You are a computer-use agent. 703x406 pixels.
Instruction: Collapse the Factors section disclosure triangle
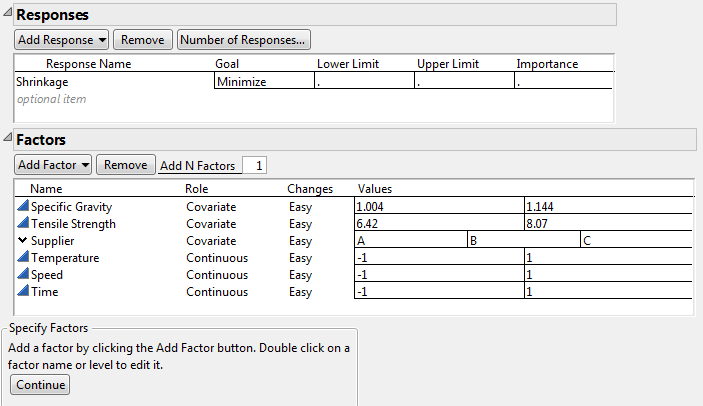coord(8,140)
